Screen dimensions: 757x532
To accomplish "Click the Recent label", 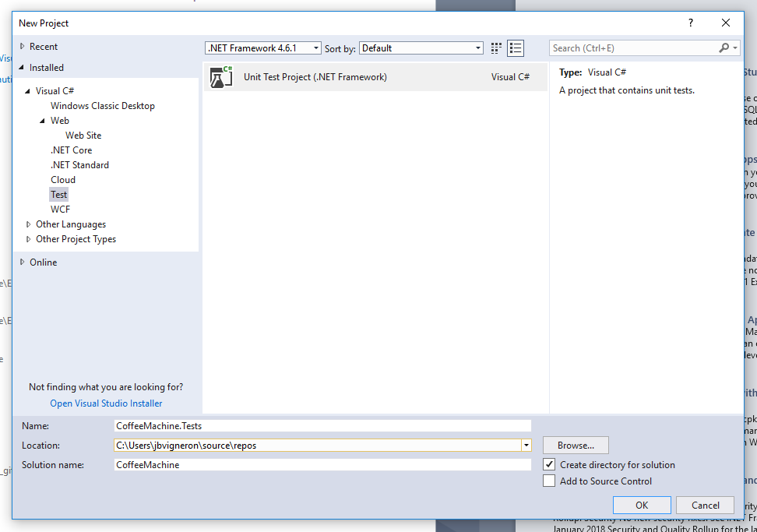I will (44, 46).
